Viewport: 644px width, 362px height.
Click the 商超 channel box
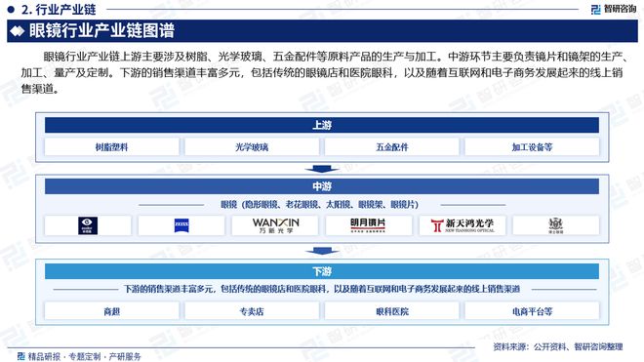(111, 311)
